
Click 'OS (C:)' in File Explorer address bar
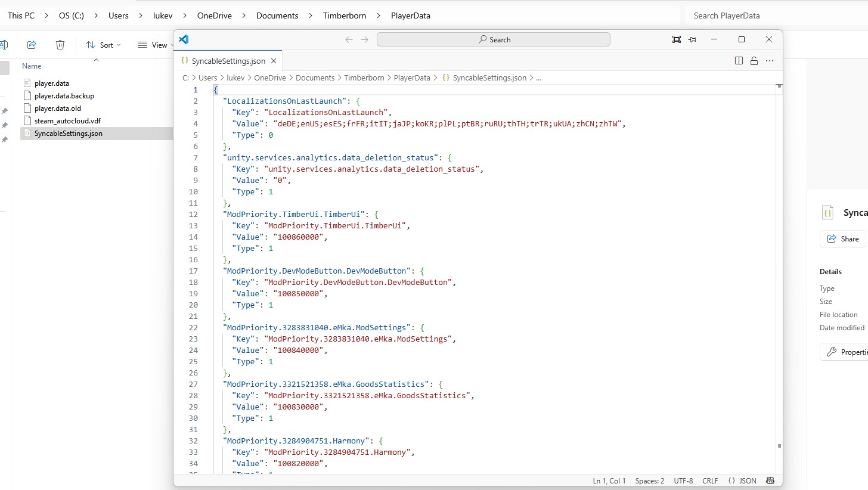pyautogui.click(x=71, y=15)
